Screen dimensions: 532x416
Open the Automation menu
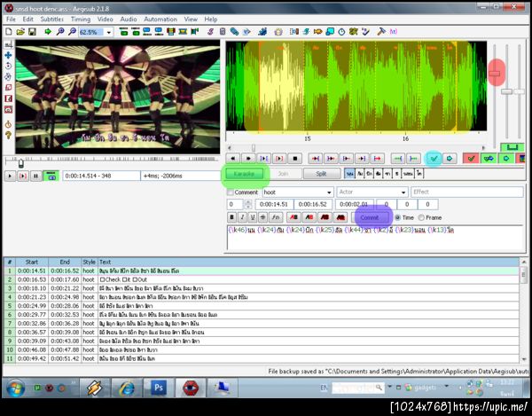pyautogui.click(x=160, y=20)
